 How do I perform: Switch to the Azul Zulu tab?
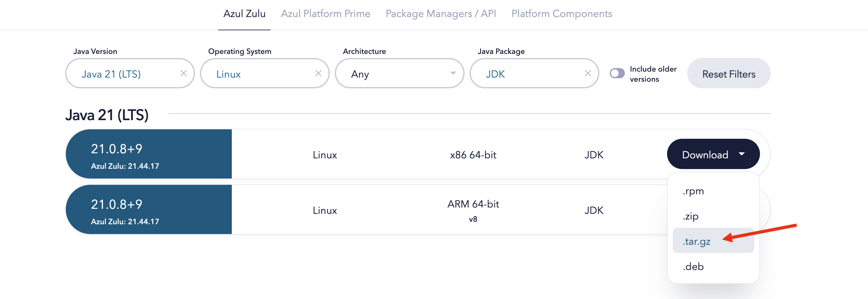[x=244, y=14]
